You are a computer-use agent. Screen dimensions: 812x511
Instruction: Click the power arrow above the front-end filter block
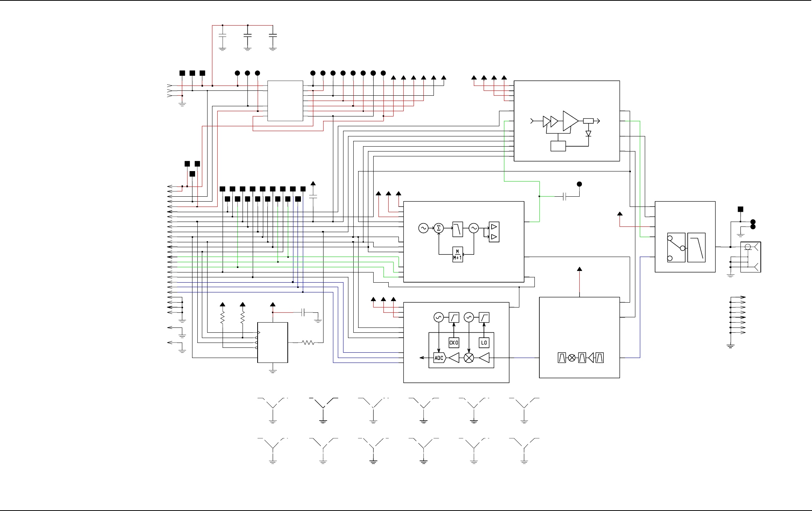(580, 269)
